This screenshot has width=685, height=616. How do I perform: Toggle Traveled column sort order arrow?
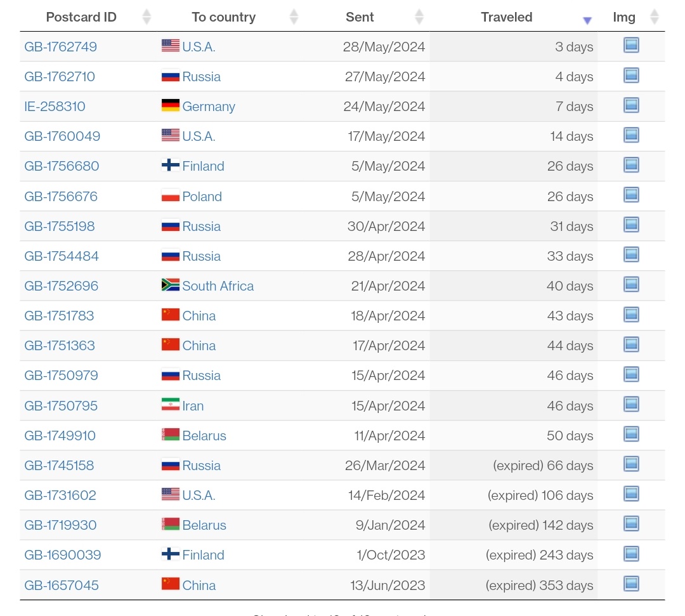click(587, 20)
